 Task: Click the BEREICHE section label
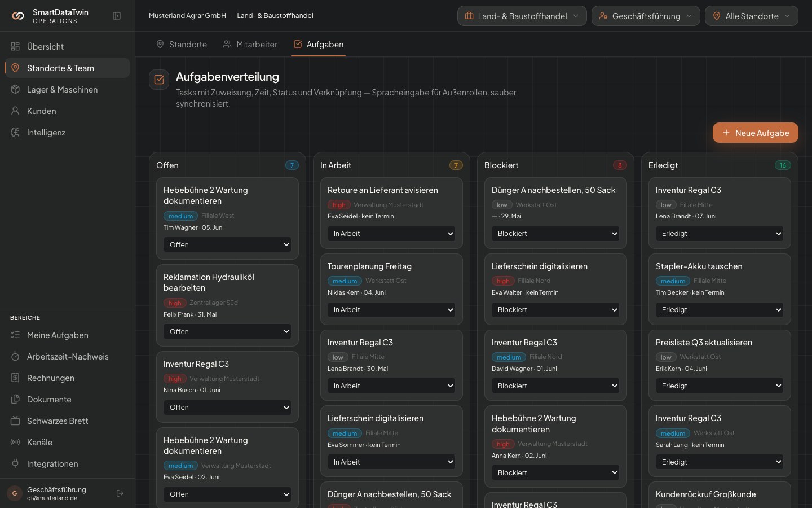25,318
